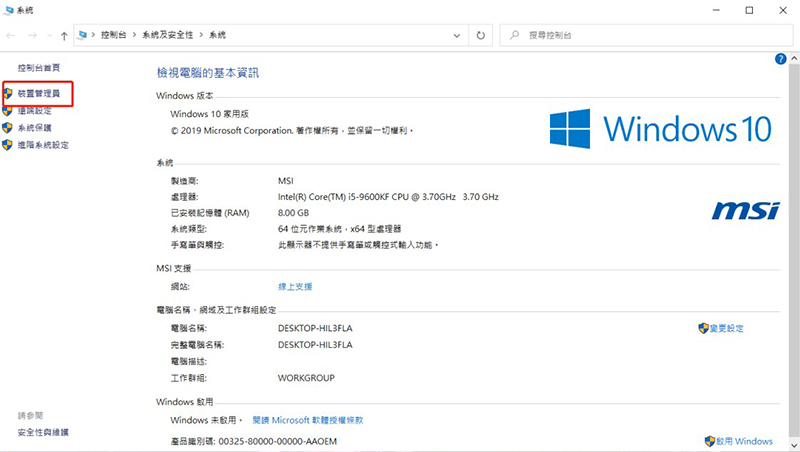Expand chevron after 控制台 breadcrumb
Viewport: 800px width, 452px height.
coord(134,35)
